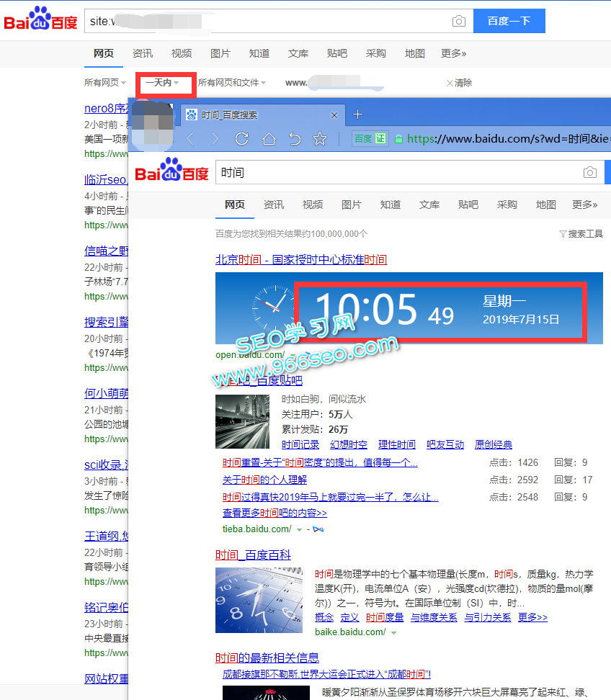Click the green padlock in the address bar
This screenshot has width=611, height=700.
pyautogui.click(x=398, y=139)
